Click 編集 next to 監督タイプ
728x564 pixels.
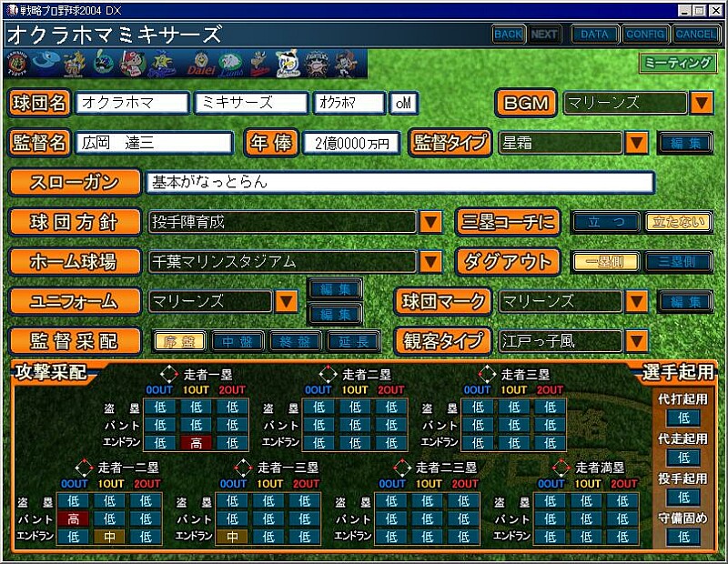[x=685, y=143]
